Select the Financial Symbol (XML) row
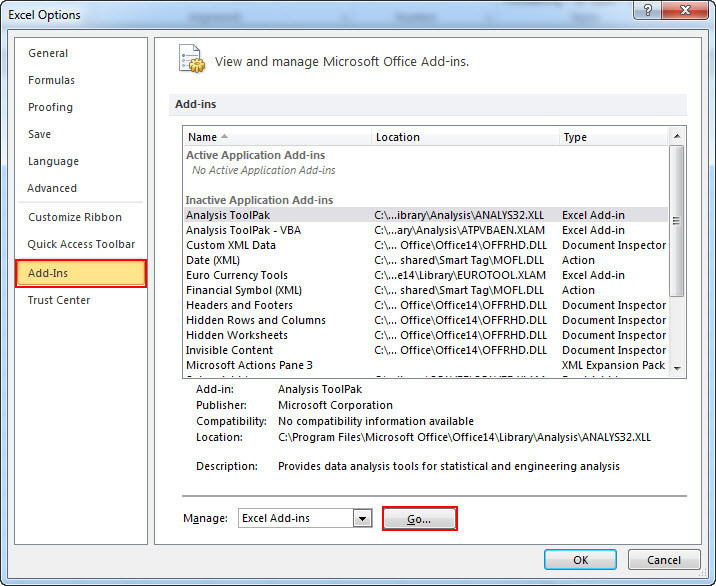Viewport: 716px width, 586px height. click(x=426, y=290)
